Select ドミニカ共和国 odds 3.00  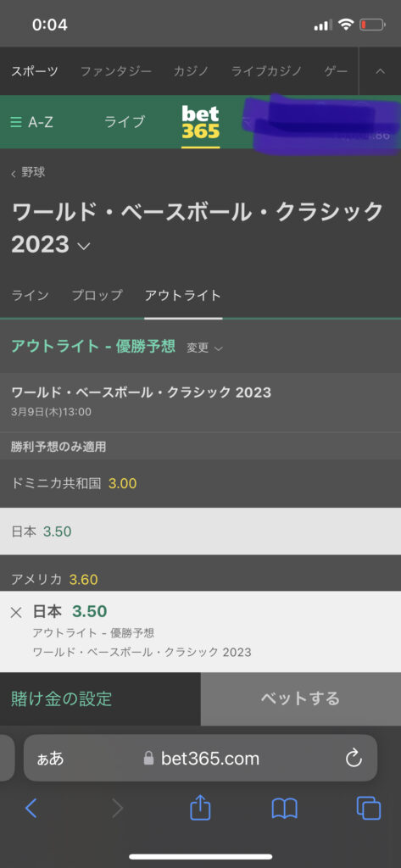[200, 484]
